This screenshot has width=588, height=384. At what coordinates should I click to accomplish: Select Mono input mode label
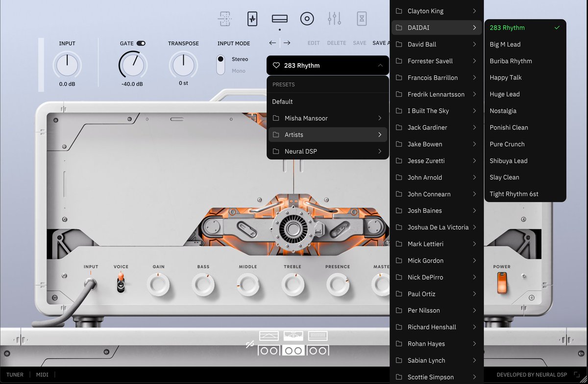[239, 71]
